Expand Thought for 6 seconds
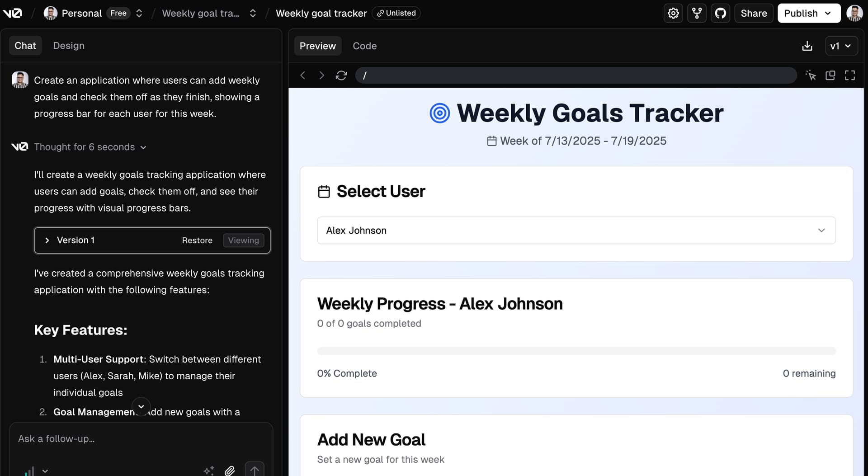Screen dimensions: 868x476 (90, 147)
